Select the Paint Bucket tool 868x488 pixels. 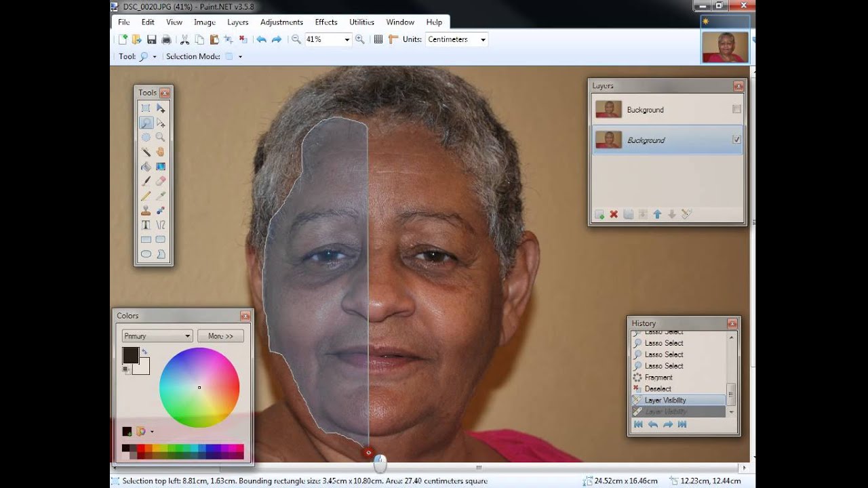[x=146, y=166]
